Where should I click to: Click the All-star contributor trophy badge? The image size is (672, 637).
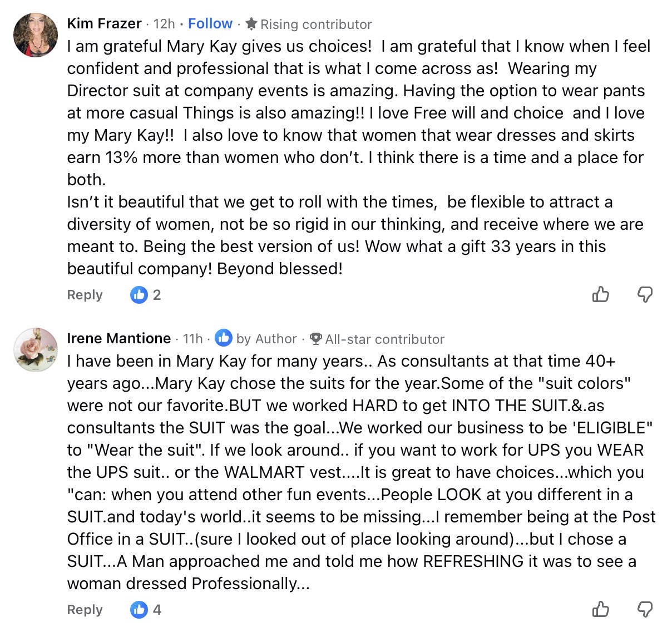click(316, 339)
